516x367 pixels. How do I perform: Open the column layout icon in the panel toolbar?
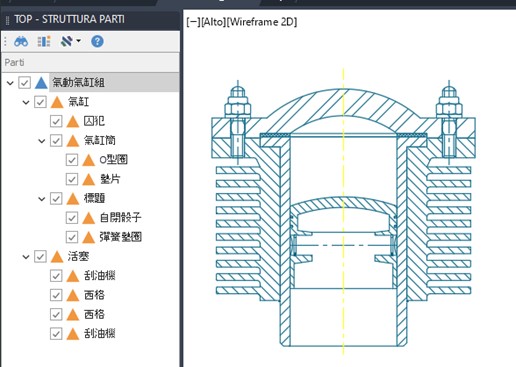pos(44,41)
